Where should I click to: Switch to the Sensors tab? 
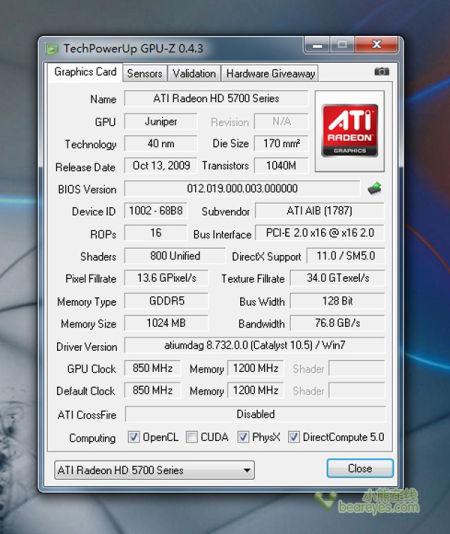[x=144, y=73]
